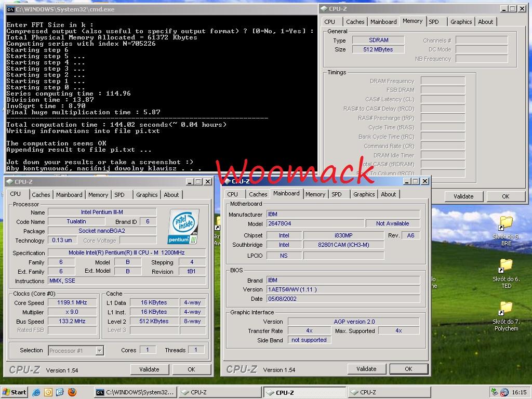532x399 pixels.
Task: Open Mainboard tab in CPU window
Action: coord(69,195)
